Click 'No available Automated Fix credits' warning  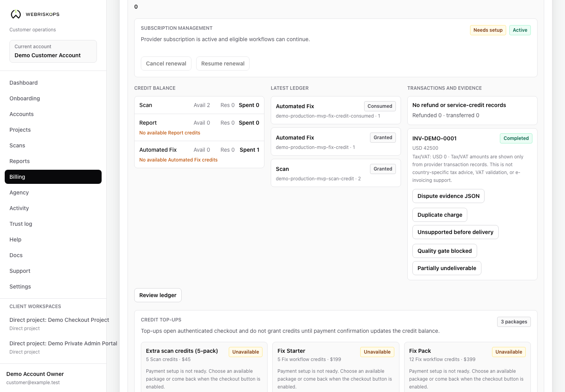coord(178,160)
